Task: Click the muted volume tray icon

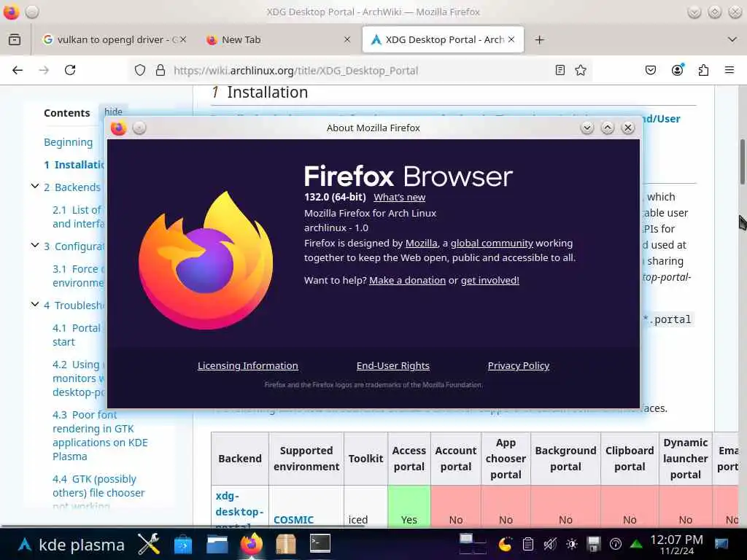Action: (550, 544)
